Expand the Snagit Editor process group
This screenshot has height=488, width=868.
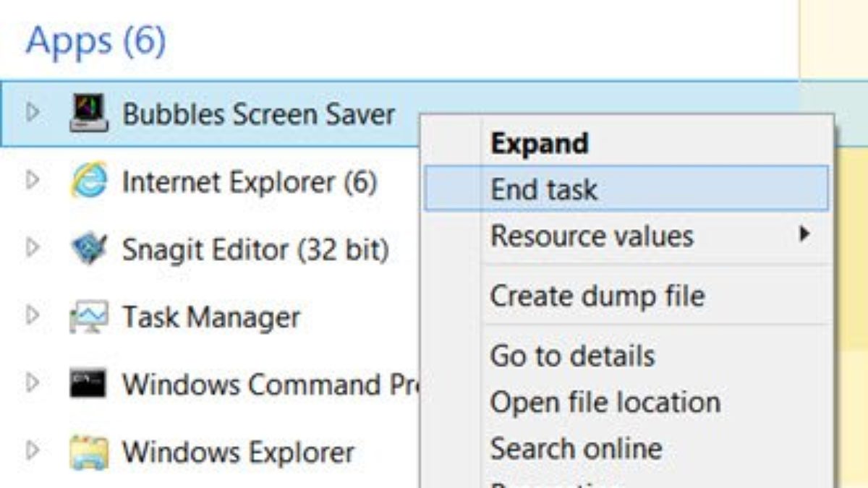[x=32, y=249]
